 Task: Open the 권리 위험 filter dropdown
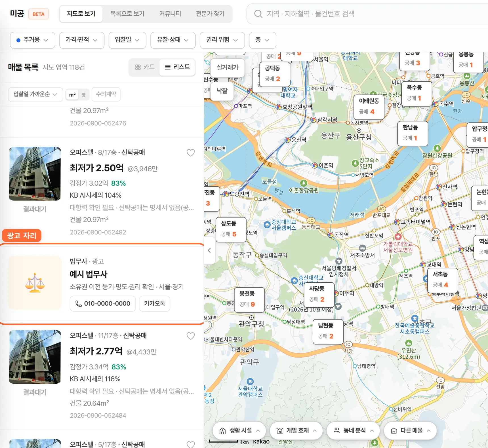(222, 40)
